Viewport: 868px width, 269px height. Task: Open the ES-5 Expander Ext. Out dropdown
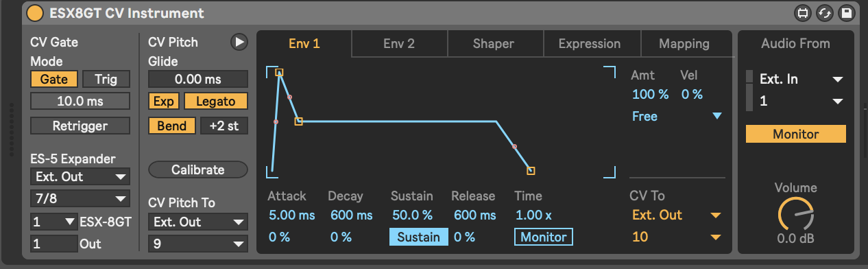point(80,176)
